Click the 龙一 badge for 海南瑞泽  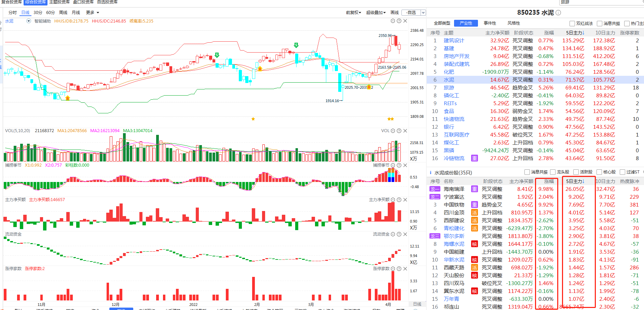click(435, 189)
